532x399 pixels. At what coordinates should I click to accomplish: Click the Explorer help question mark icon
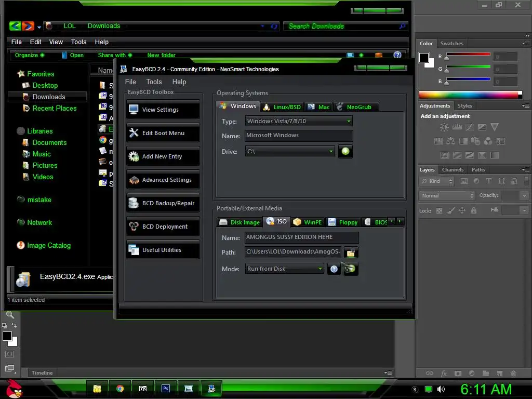point(397,55)
